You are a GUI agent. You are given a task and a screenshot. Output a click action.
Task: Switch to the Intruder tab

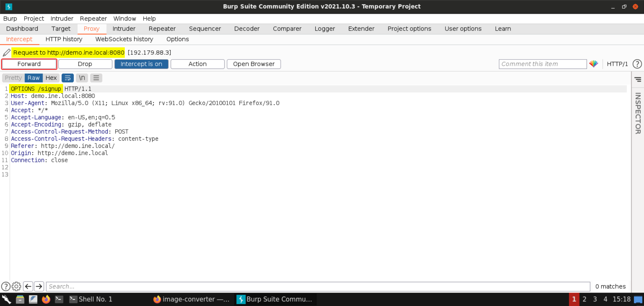pyautogui.click(x=124, y=29)
